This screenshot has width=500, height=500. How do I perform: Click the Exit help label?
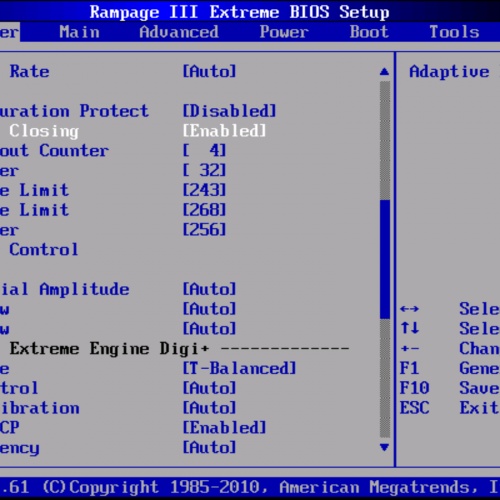coord(479,408)
